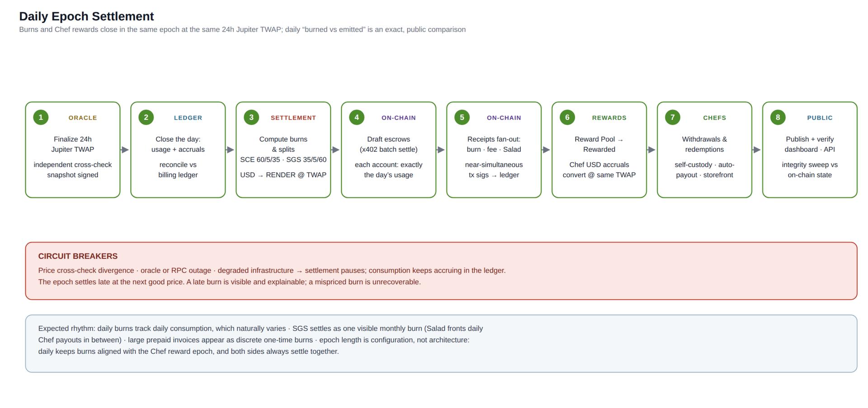
Task: Click the "Daily Epoch Settlement" title
Action: pyautogui.click(x=86, y=16)
